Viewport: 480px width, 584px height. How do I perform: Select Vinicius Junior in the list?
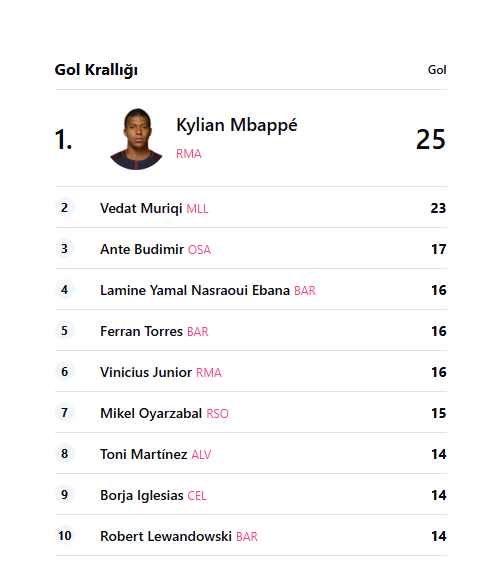click(x=146, y=372)
